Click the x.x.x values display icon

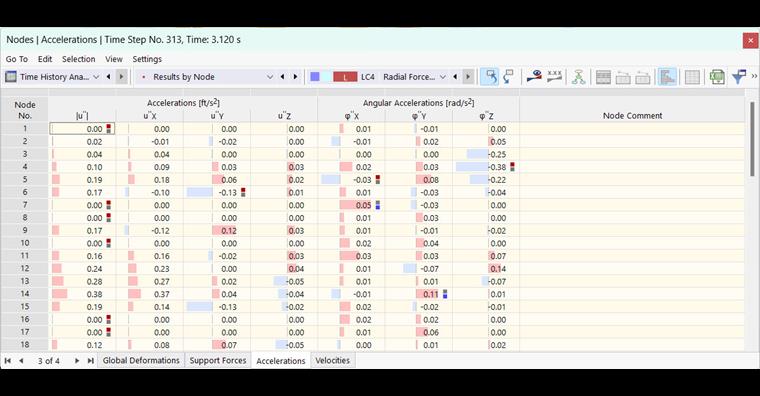click(554, 77)
